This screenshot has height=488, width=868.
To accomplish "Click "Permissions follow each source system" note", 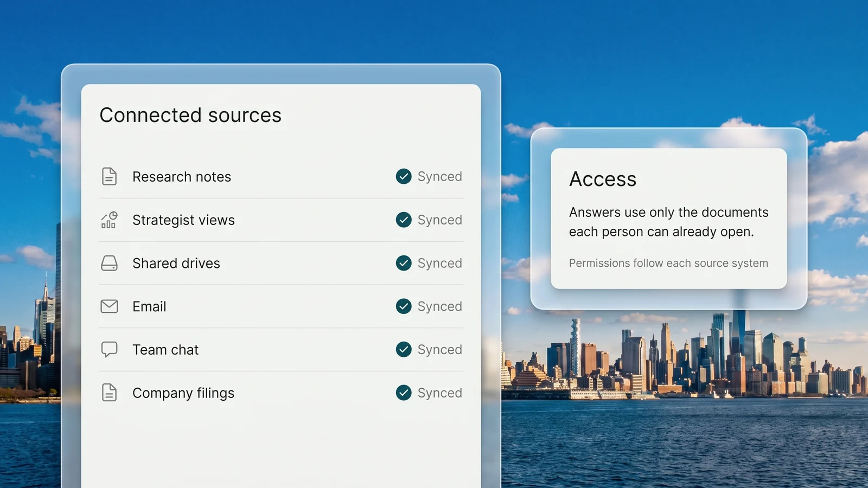I will [x=668, y=263].
